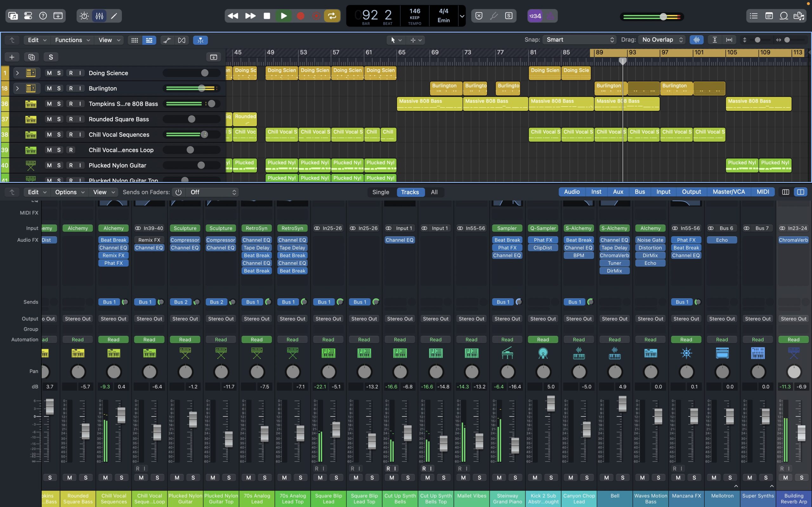This screenshot has width=812, height=507.
Task: Mute the Burlington track
Action: (x=49, y=88)
